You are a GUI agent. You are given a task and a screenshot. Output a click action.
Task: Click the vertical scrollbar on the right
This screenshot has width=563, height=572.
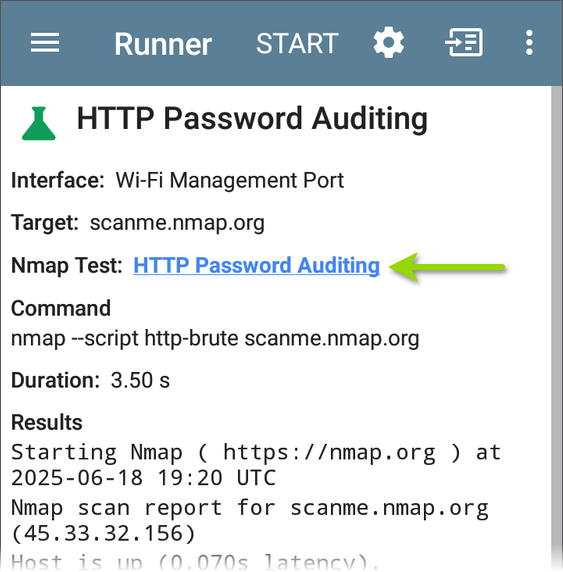[556, 328]
